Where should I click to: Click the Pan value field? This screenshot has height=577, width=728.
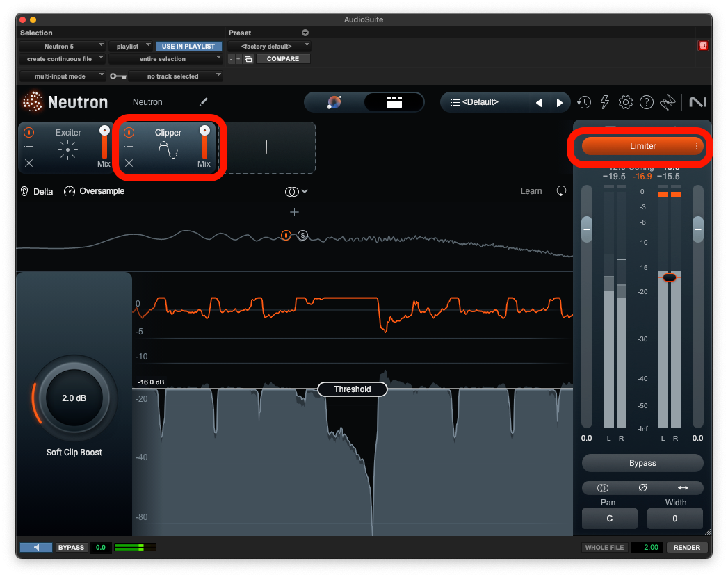(610, 519)
